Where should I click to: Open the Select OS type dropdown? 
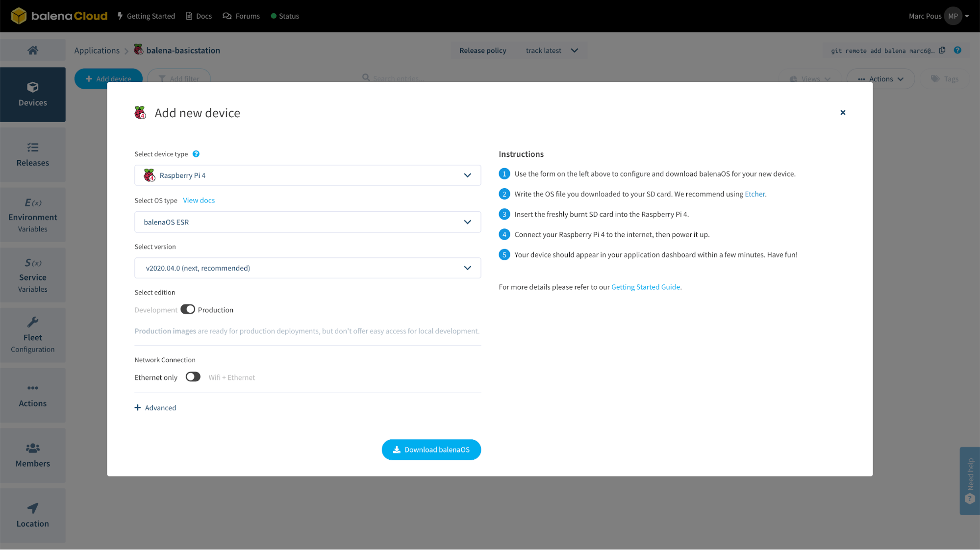coord(307,222)
